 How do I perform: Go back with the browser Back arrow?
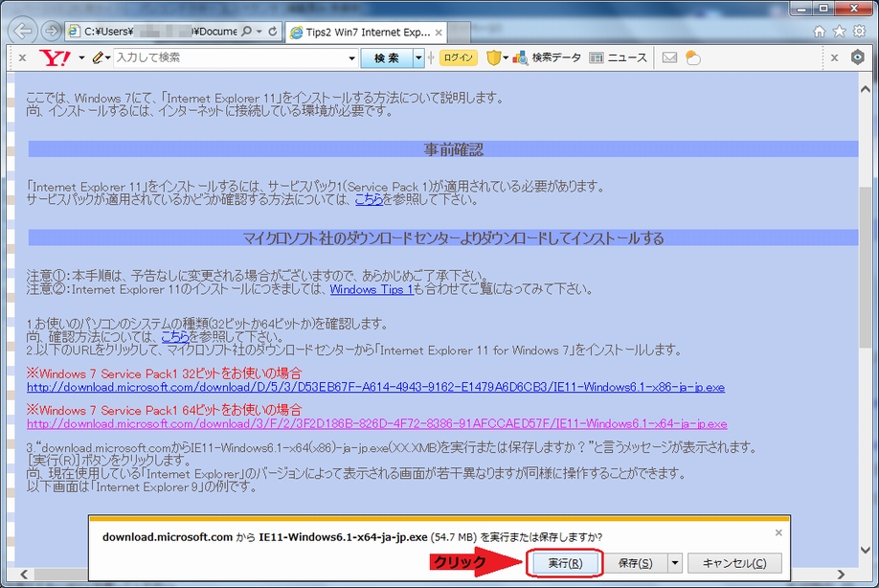pyautogui.click(x=23, y=31)
